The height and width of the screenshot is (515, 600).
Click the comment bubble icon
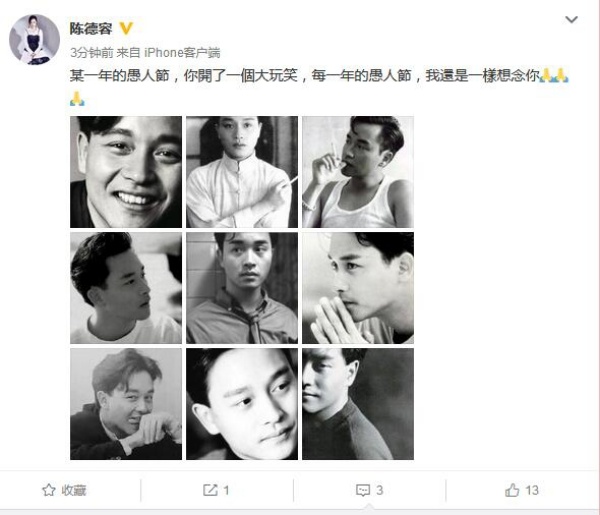pyautogui.click(x=363, y=490)
